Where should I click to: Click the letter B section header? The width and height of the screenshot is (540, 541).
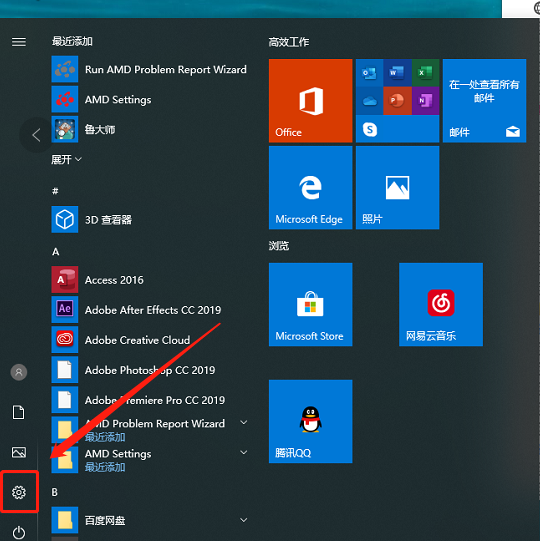click(x=55, y=492)
